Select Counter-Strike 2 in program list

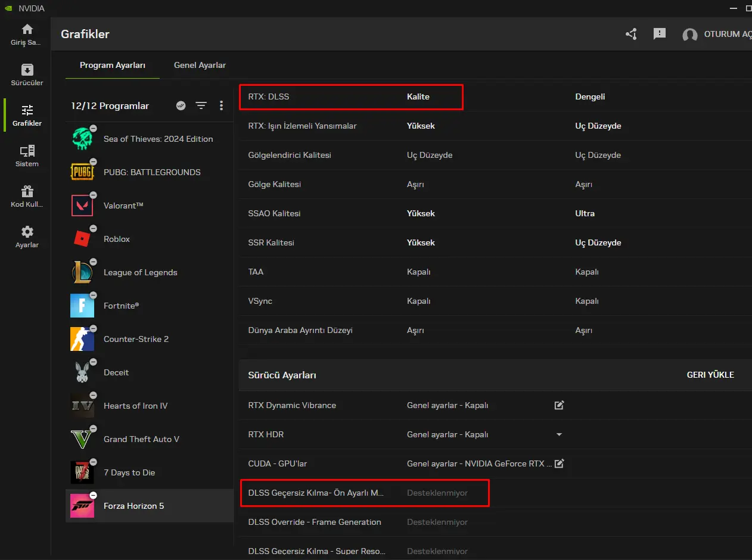point(150,339)
